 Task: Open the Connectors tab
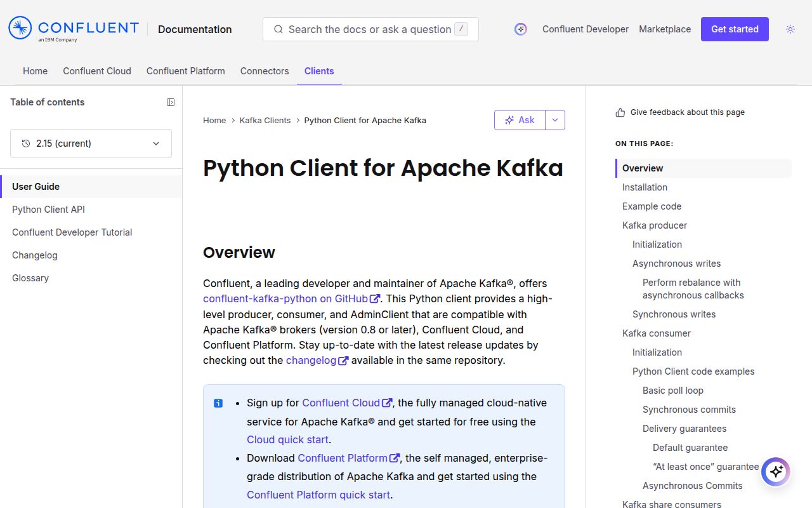(x=265, y=71)
